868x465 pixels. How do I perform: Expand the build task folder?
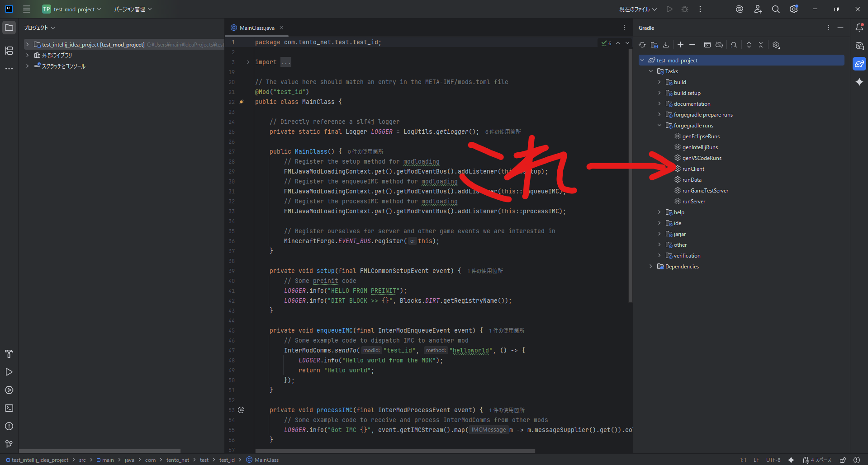tap(659, 82)
